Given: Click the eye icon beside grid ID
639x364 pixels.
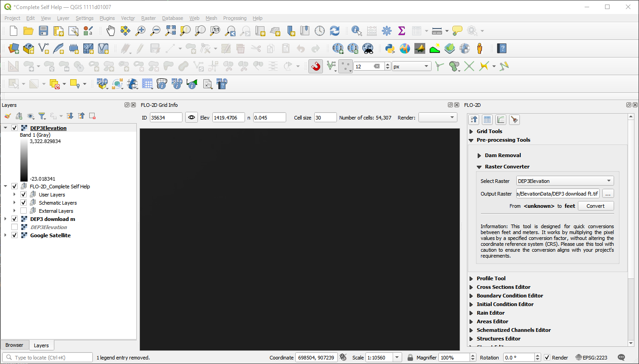Looking at the screenshot, I should coord(192,118).
